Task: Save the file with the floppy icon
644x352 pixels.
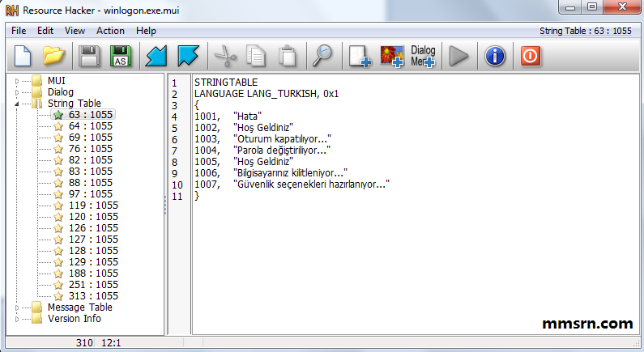Action: tap(89, 56)
